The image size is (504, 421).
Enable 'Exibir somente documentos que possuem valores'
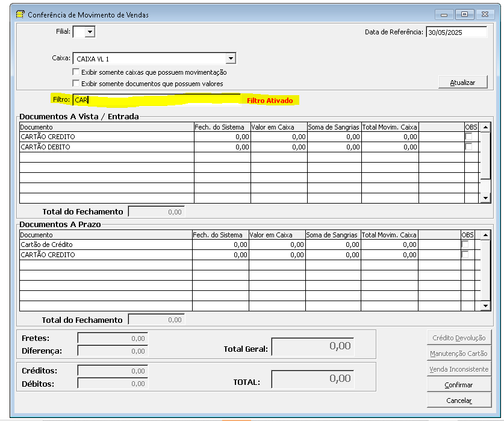(x=76, y=83)
